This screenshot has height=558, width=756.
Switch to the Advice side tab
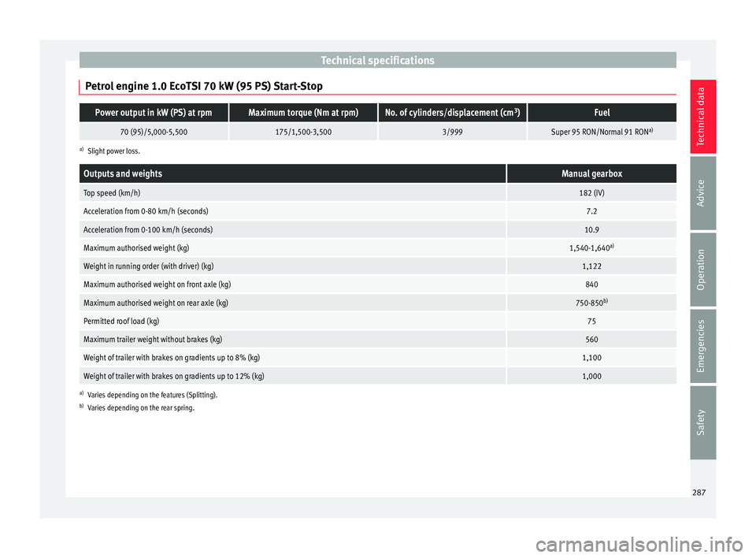(x=702, y=192)
